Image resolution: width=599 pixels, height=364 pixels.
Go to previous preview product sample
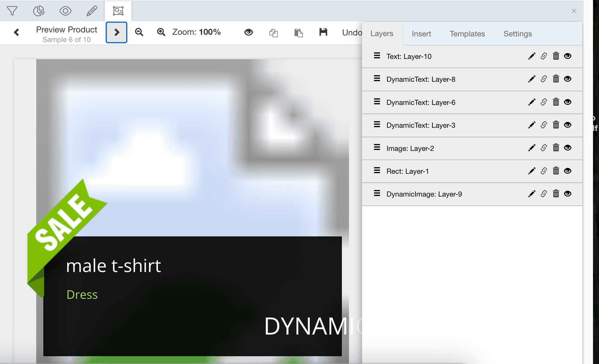click(17, 32)
